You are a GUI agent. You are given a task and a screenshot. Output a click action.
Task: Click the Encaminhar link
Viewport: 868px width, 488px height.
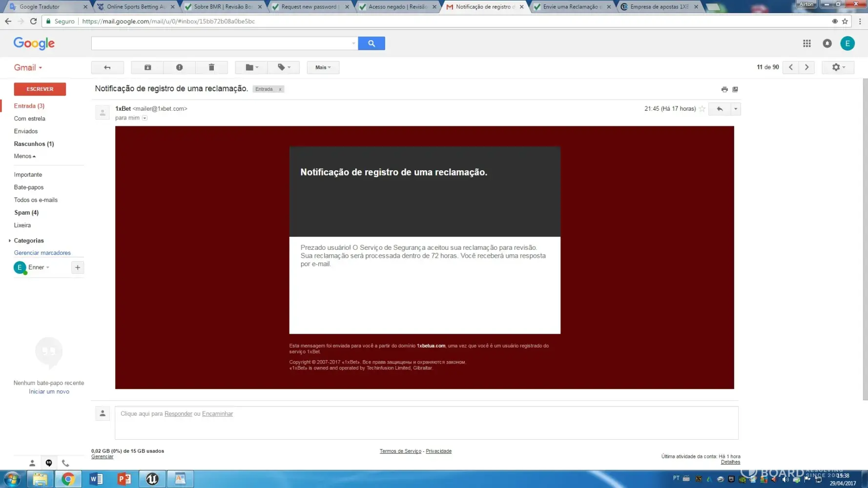coord(217,414)
